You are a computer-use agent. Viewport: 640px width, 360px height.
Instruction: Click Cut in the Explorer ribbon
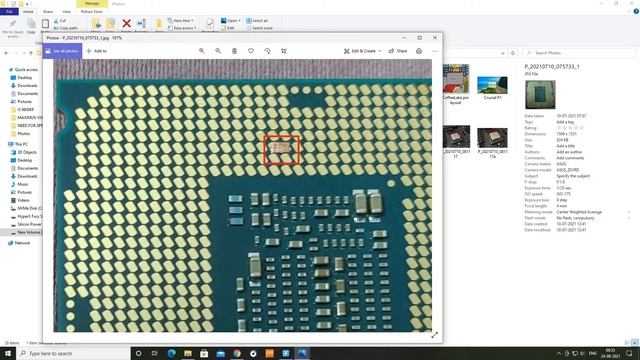(60, 20)
